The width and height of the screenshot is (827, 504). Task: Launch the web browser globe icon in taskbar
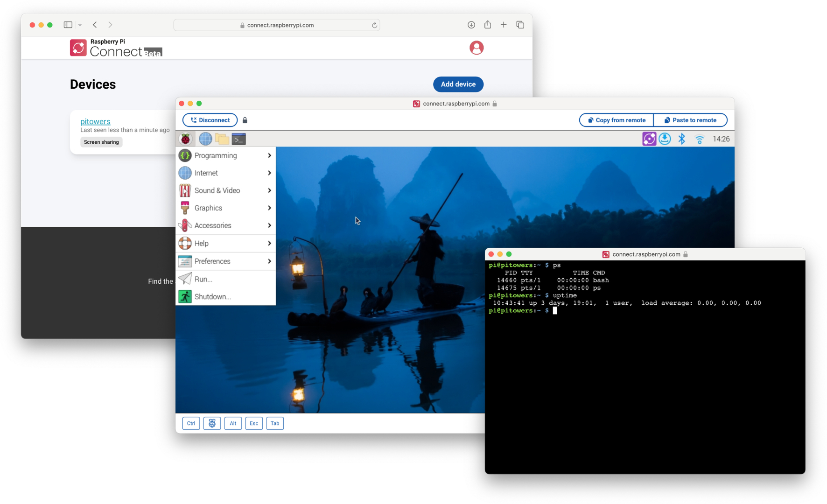tap(205, 139)
